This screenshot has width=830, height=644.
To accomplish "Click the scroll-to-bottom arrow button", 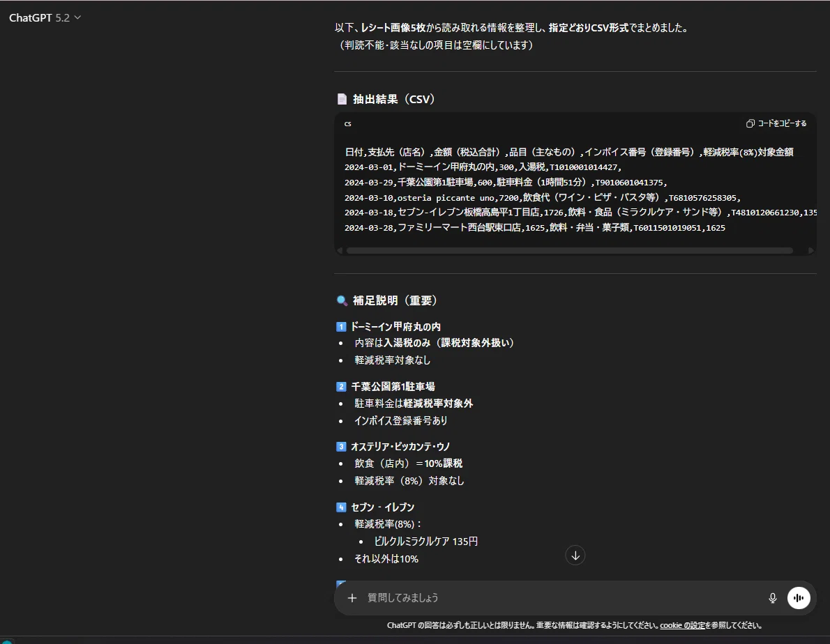I will click(x=575, y=555).
